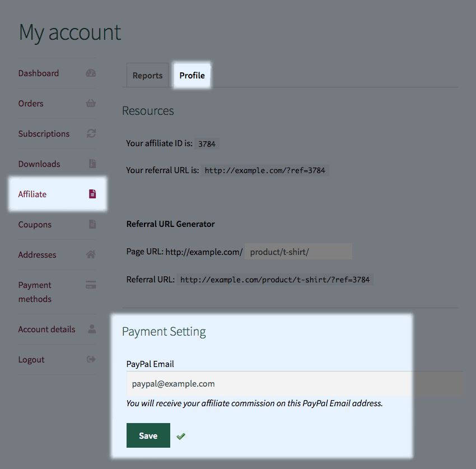Click the Subscriptions refresh icon

pyautogui.click(x=91, y=133)
